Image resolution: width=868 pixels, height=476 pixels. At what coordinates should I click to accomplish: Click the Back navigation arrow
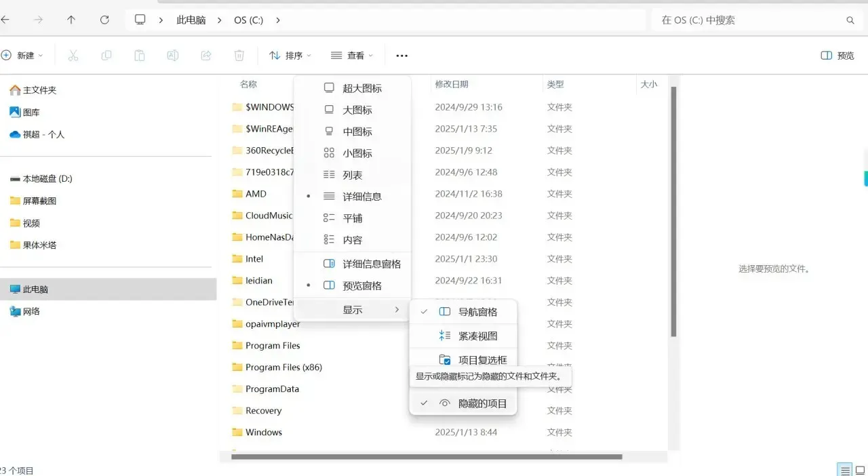pyautogui.click(x=5, y=20)
